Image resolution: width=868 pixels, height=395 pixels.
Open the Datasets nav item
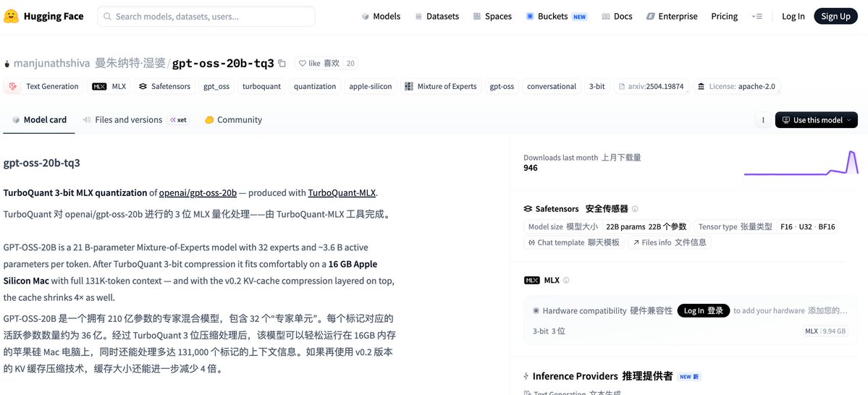pos(437,17)
